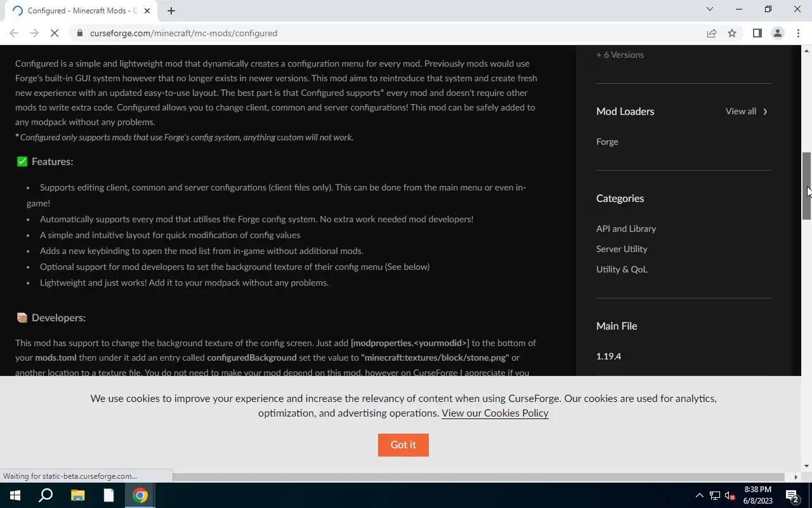Select the 1.19.4 main file version
The height and width of the screenshot is (508, 812).
click(608, 356)
